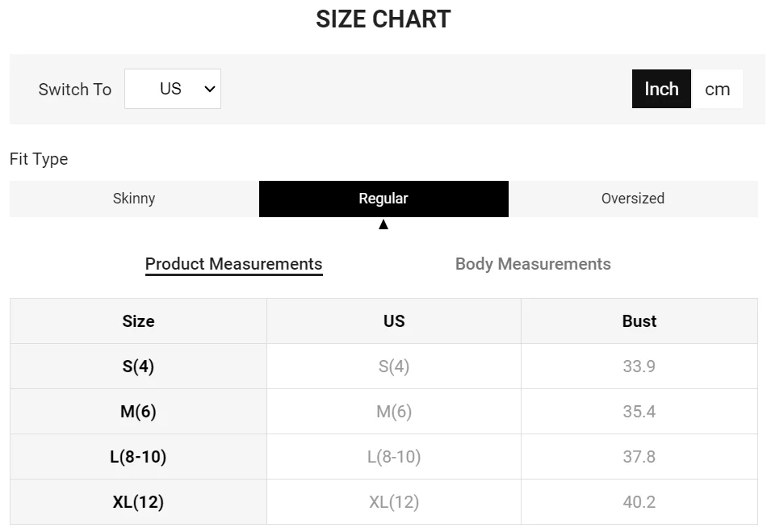Select the S(4) size row label
767x532 pixels.
(138, 367)
